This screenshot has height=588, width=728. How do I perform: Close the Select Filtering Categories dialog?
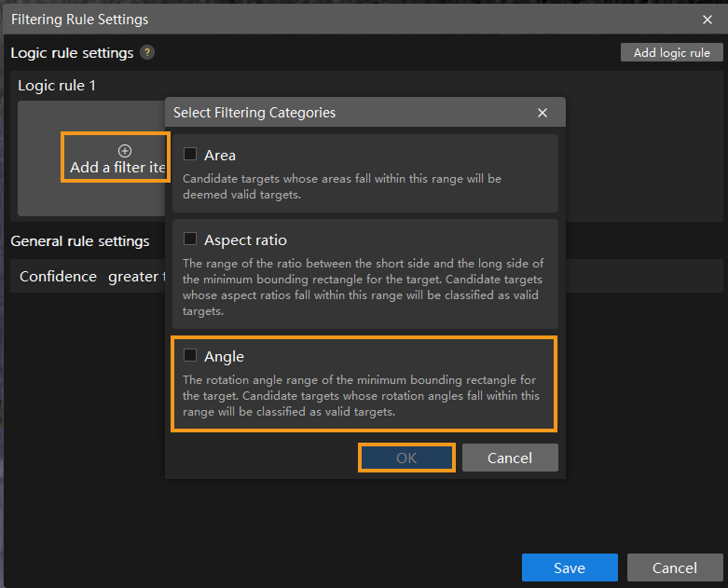(x=543, y=113)
